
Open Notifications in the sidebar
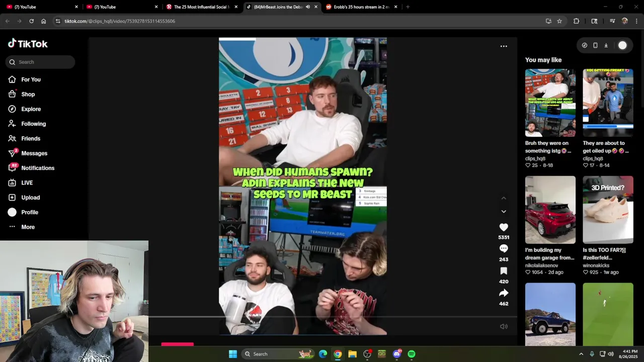(31, 168)
